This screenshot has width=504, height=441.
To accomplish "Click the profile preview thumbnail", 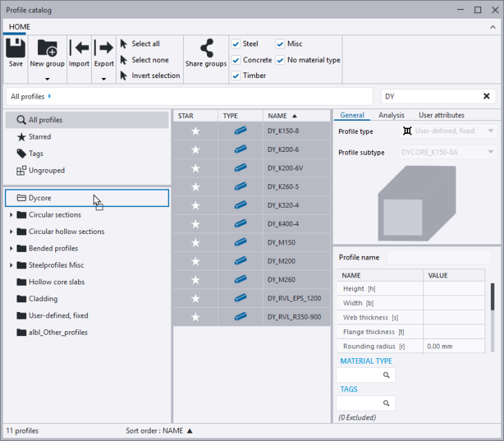I will (416, 204).
